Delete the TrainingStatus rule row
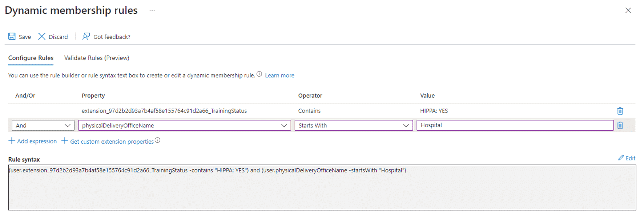This screenshot has height=220, width=644. pos(620,111)
